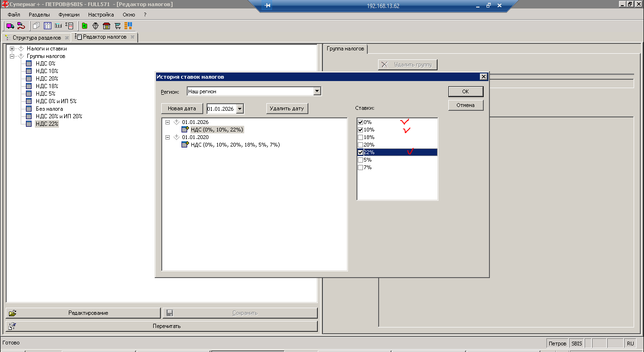The image size is (644, 352).
Task: Confirm the dialog with OK
Action: [x=465, y=91]
